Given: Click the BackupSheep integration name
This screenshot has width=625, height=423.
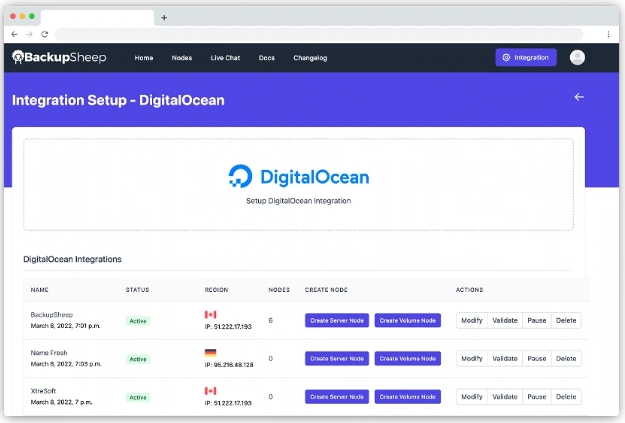Looking at the screenshot, I should tap(52, 315).
